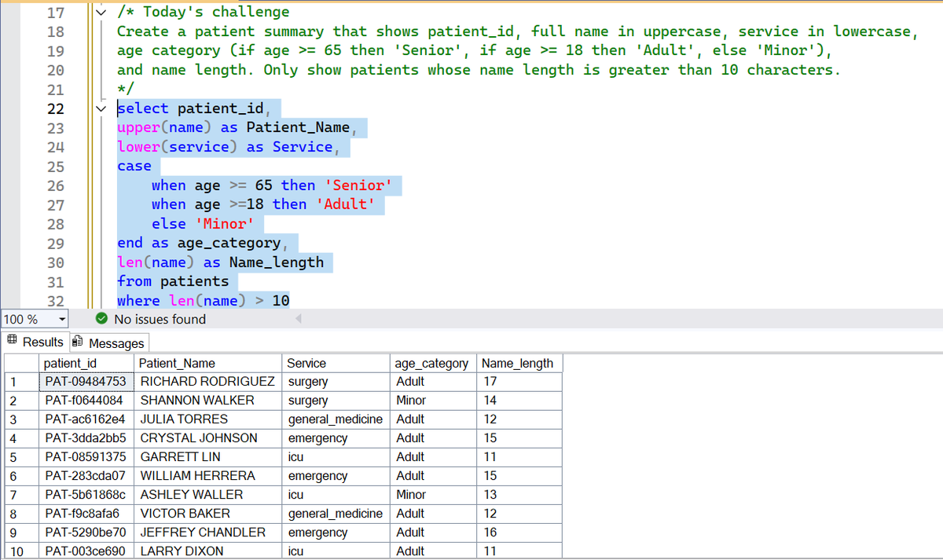Screen dimensions: 943x560
Task: Click Service cell for CRYSTAL JOHNSON
Action: point(335,438)
